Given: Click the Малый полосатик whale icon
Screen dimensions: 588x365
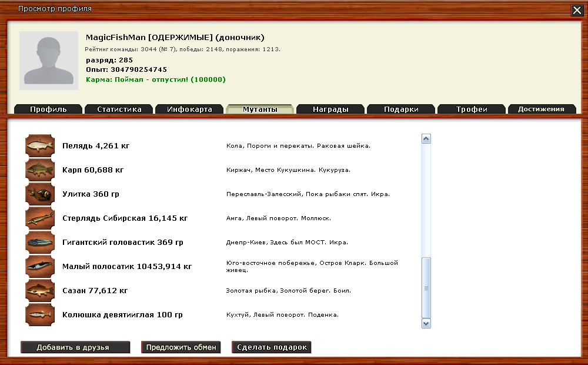Looking at the screenshot, I should pyautogui.click(x=40, y=266).
